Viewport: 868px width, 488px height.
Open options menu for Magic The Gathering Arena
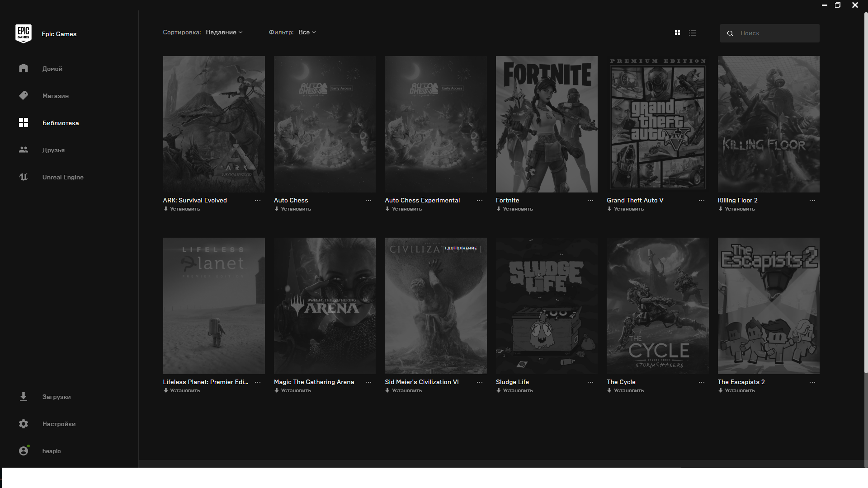(368, 382)
